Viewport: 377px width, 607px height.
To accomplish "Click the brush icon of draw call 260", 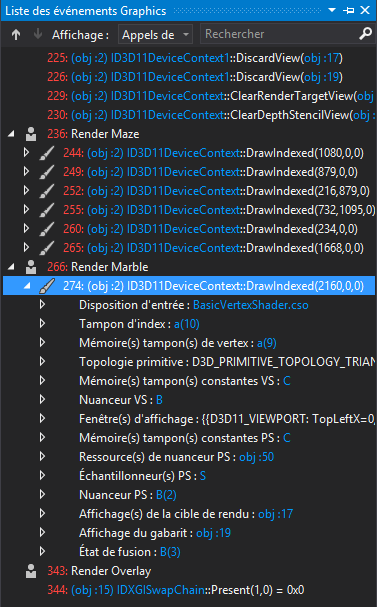I will pyautogui.click(x=47, y=229).
